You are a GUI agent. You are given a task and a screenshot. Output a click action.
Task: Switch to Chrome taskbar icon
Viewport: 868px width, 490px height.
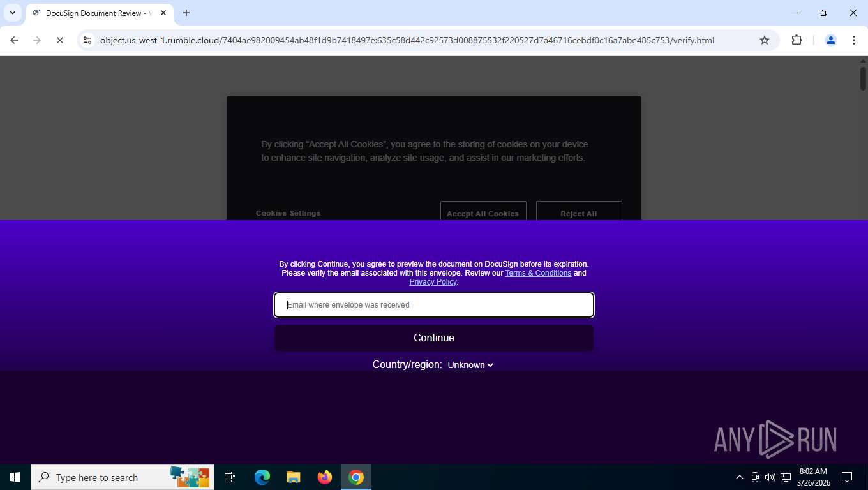pyautogui.click(x=356, y=477)
